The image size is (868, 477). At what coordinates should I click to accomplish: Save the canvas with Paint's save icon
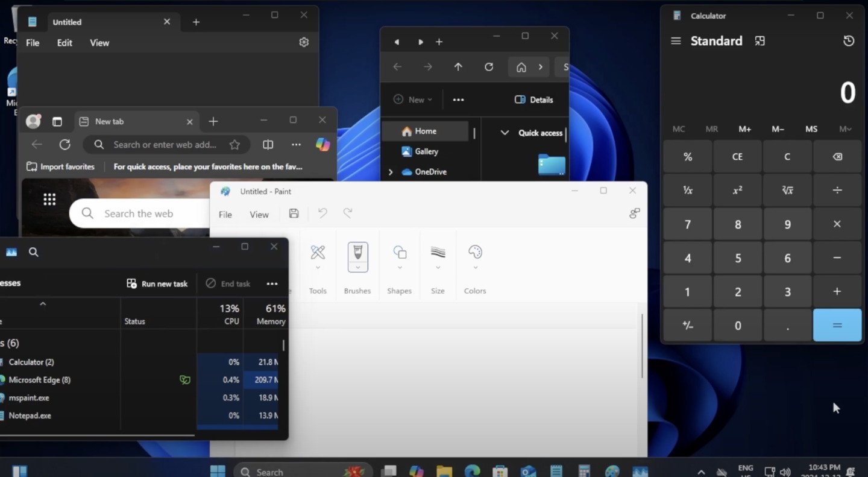[294, 213]
